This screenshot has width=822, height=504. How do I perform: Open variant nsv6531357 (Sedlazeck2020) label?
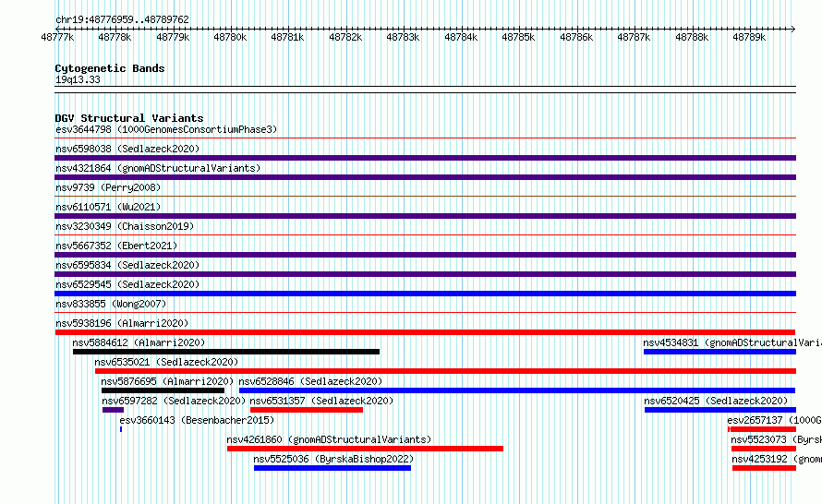pos(321,401)
